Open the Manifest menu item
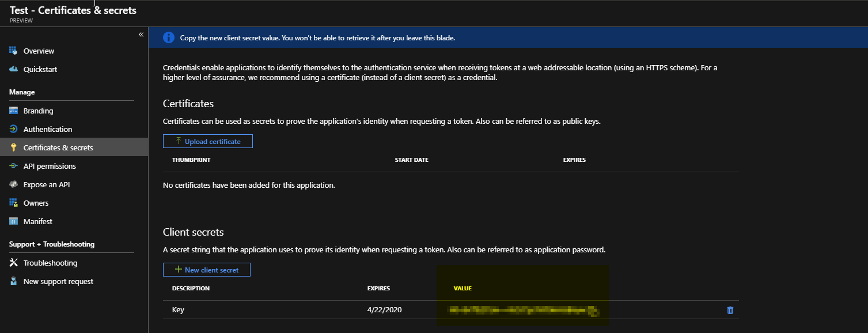Image resolution: width=868 pixels, height=333 pixels. click(x=37, y=222)
